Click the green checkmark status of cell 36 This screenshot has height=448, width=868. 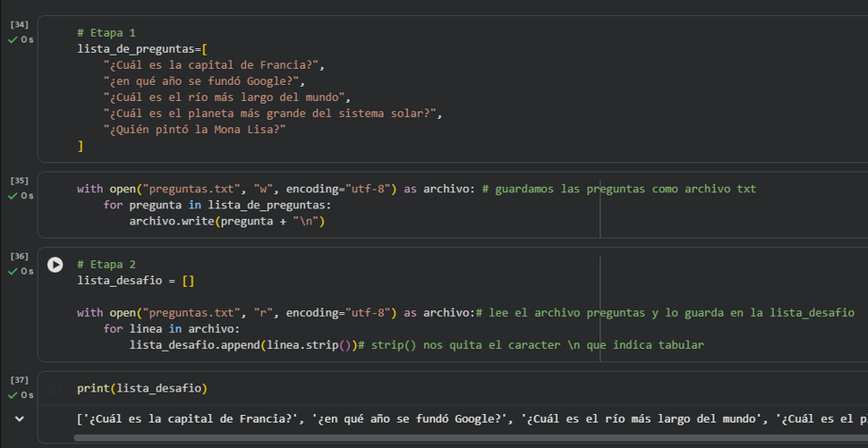13,272
